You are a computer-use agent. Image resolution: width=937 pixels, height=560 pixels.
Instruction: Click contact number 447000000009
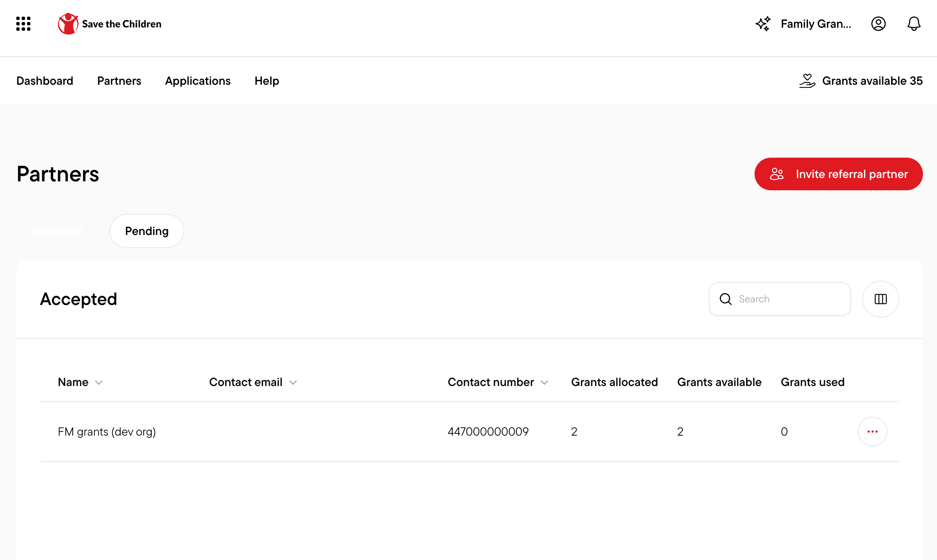[x=488, y=431]
